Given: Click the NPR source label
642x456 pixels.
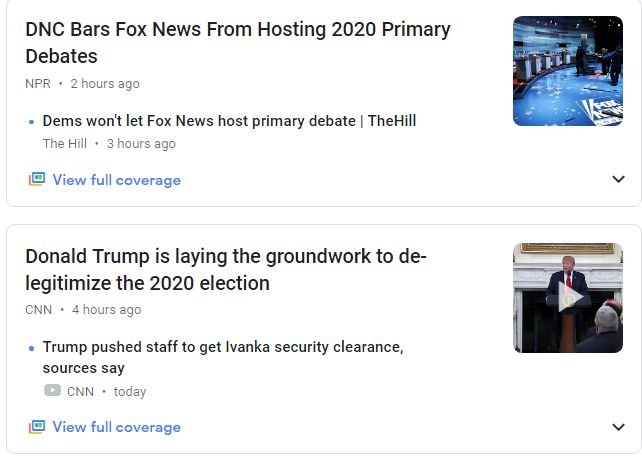Looking at the screenshot, I should pyautogui.click(x=38, y=84).
